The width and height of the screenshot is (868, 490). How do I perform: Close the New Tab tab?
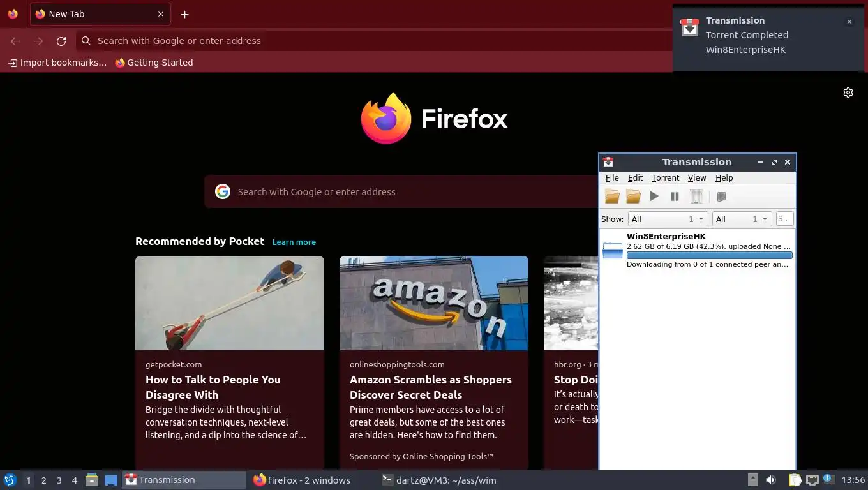point(161,14)
